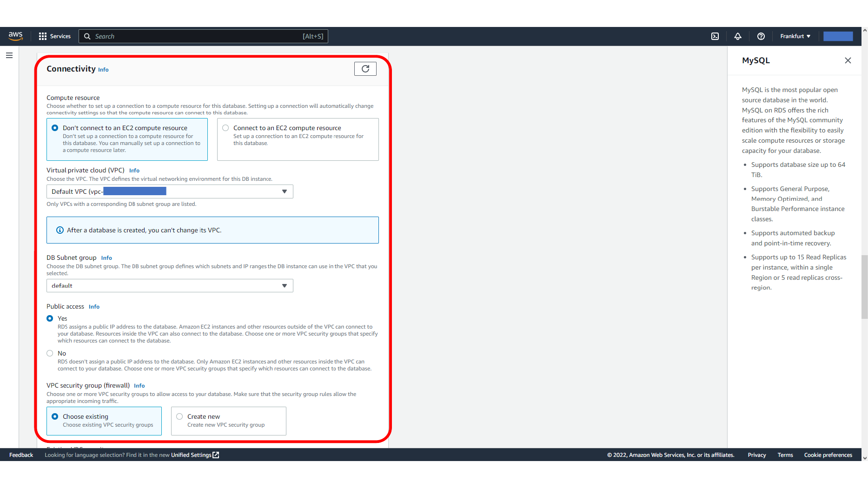Screen dimensions: 868x488
Task: Open the Services grid menu
Action: [43, 36]
